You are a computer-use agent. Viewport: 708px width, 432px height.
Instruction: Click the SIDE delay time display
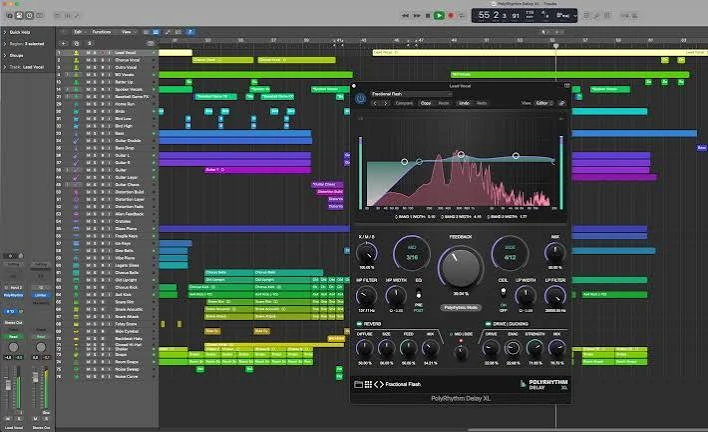click(x=510, y=253)
